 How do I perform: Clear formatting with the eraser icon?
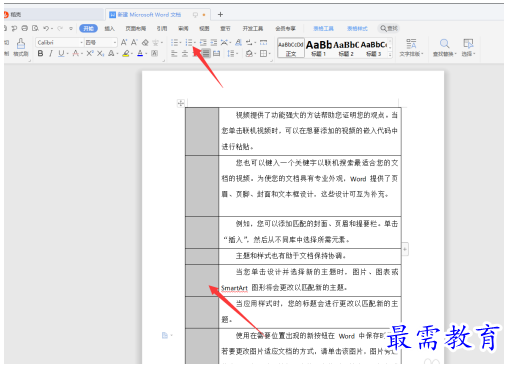(145, 42)
